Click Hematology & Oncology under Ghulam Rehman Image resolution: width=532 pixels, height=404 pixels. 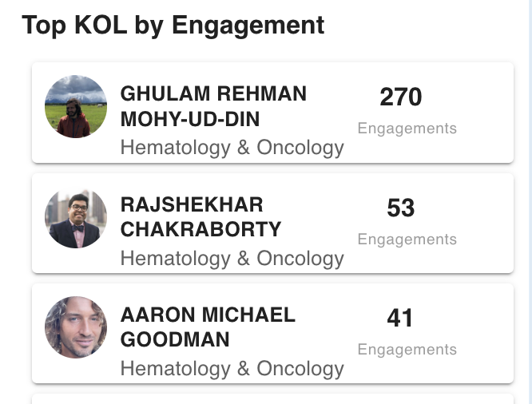[x=232, y=148]
